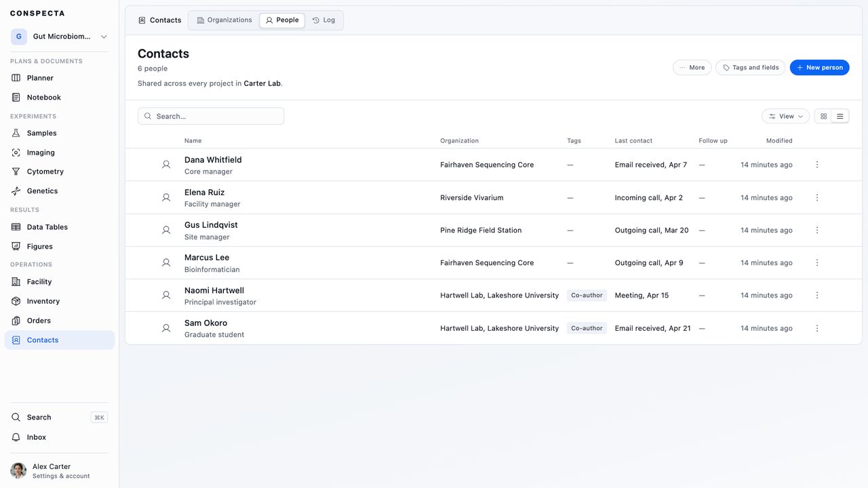Screen dimensions: 868x488
Task: Switch to list view layout
Action: pyautogui.click(x=840, y=117)
